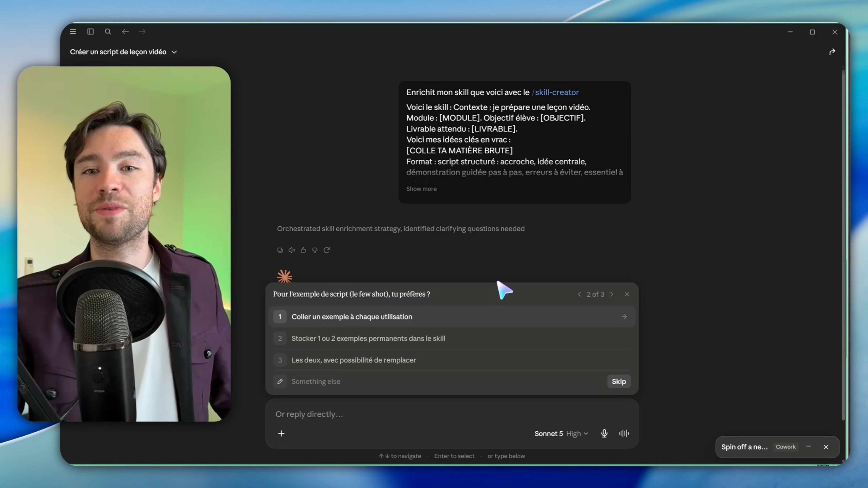Minimize the Spin off popup
The width and height of the screenshot is (868, 488).
coord(808,447)
